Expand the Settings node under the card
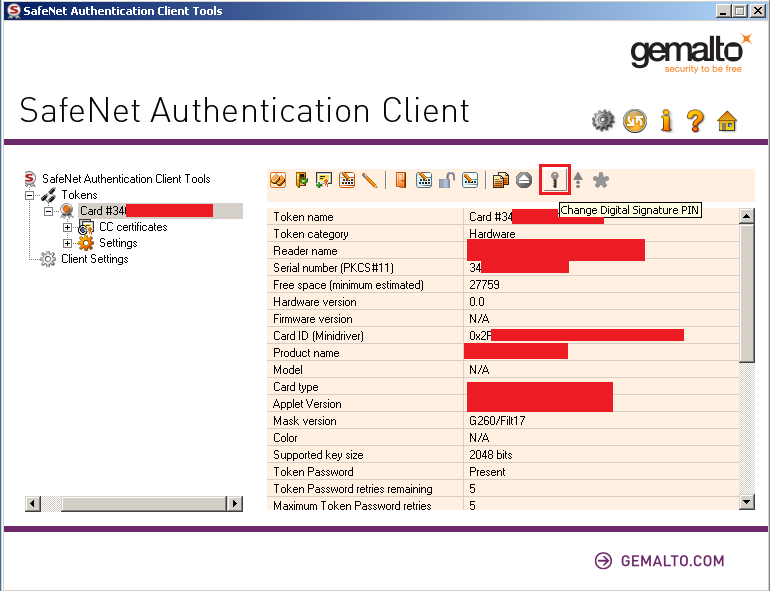770x591 pixels. (68, 243)
